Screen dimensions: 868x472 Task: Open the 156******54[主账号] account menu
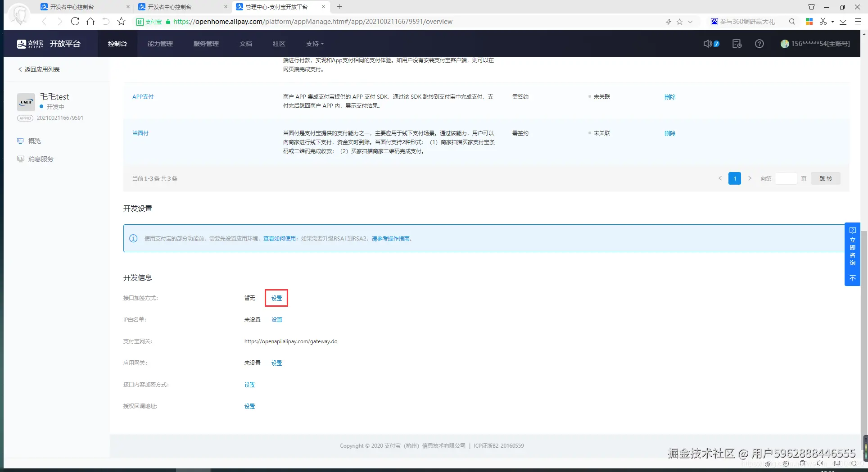(x=815, y=44)
